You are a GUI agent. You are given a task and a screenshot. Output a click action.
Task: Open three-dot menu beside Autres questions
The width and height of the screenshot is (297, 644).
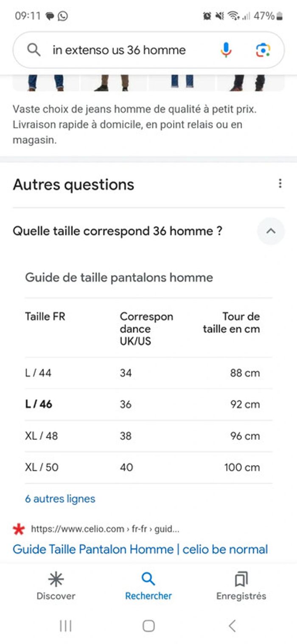[280, 183]
